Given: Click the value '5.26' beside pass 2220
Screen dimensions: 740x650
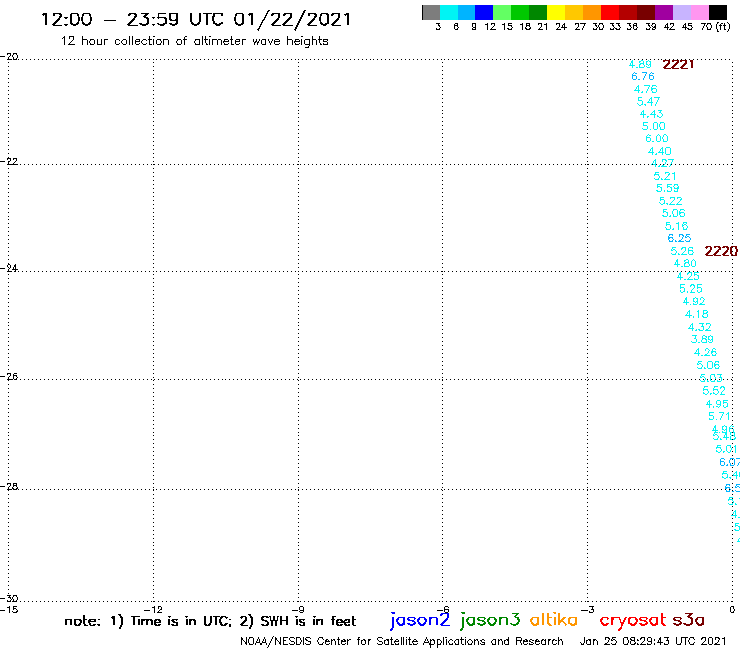Looking at the screenshot, I should pos(682,251).
